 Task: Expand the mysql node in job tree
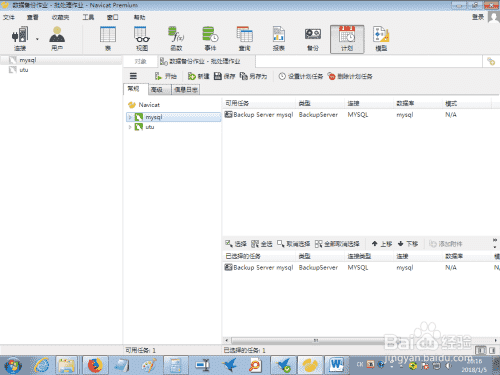coord(130,117)
